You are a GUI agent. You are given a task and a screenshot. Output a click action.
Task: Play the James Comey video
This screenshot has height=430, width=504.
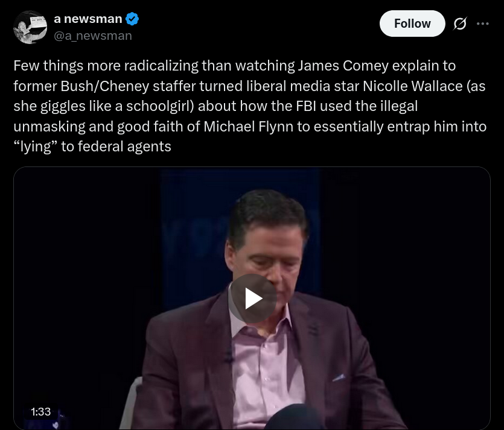252,298
